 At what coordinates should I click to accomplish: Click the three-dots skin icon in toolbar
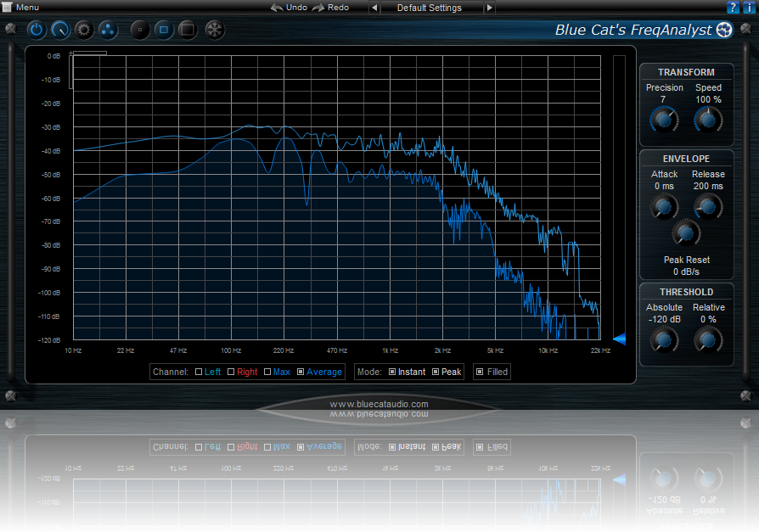click(x=107, y=30)
